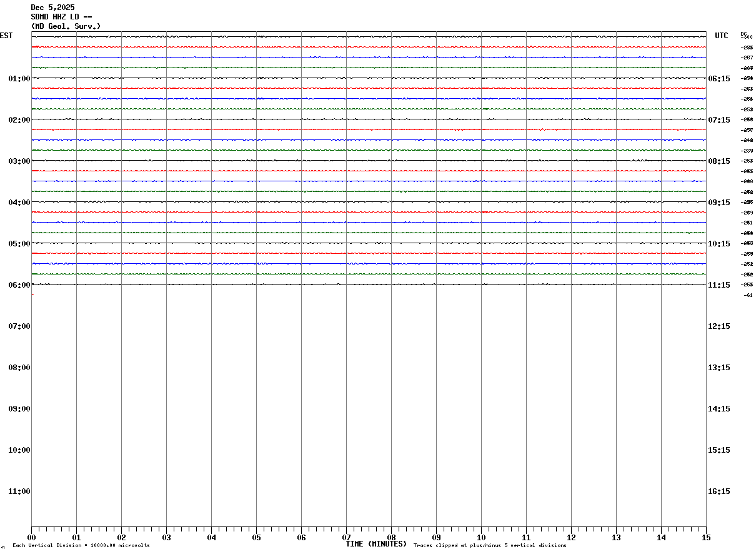This screenshot has height=554, width=756.
Task: Click the station label 'SDMD HHZ LD --'
Action: coord(62,17)
